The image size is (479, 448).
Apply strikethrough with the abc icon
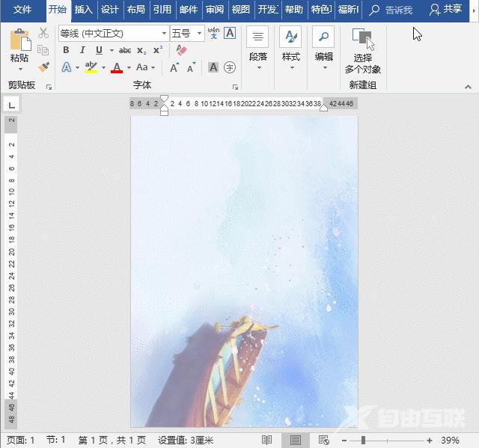pyautogui.click(x=125, y=50)
